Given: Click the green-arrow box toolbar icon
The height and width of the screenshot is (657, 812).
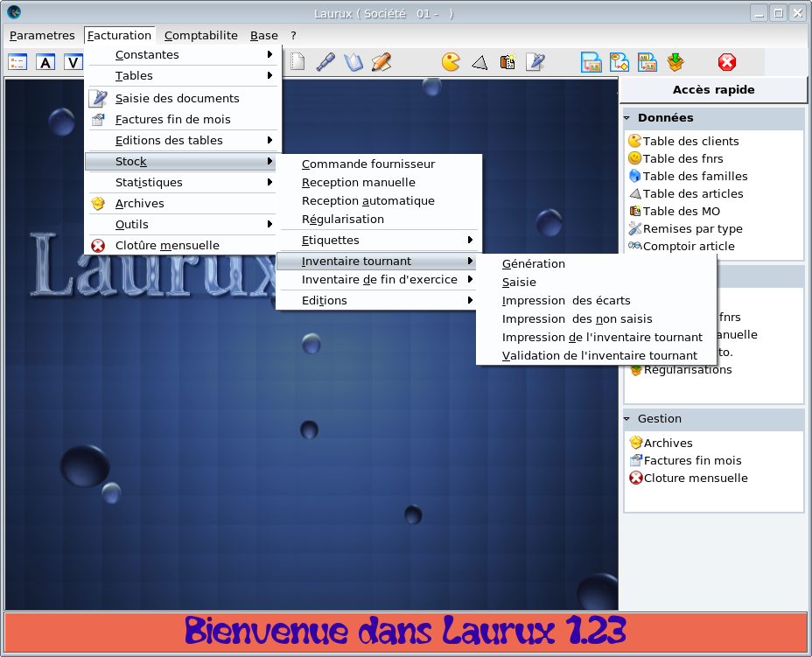Looking at the screenshot, I should [675, 62].
